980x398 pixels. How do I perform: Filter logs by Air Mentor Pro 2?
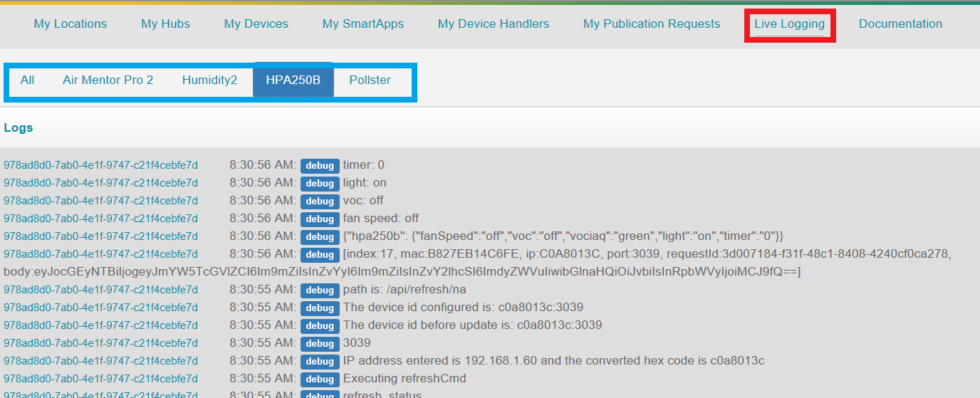(108, 80)
